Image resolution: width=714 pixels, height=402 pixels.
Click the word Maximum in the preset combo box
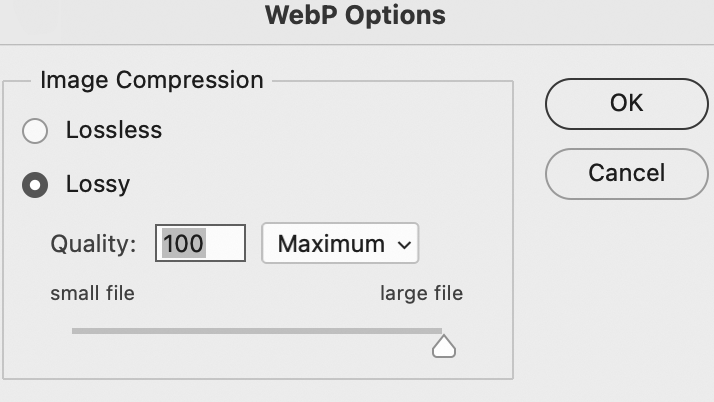coord(331,243)
